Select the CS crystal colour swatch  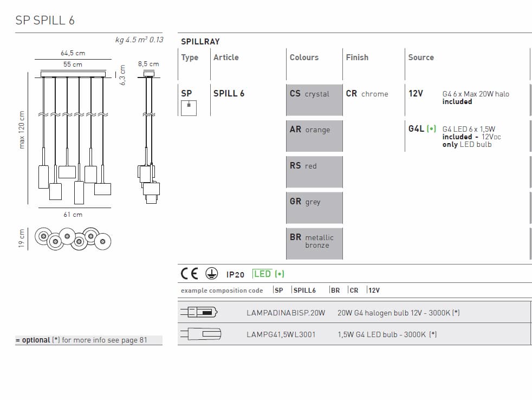[314, 100]
